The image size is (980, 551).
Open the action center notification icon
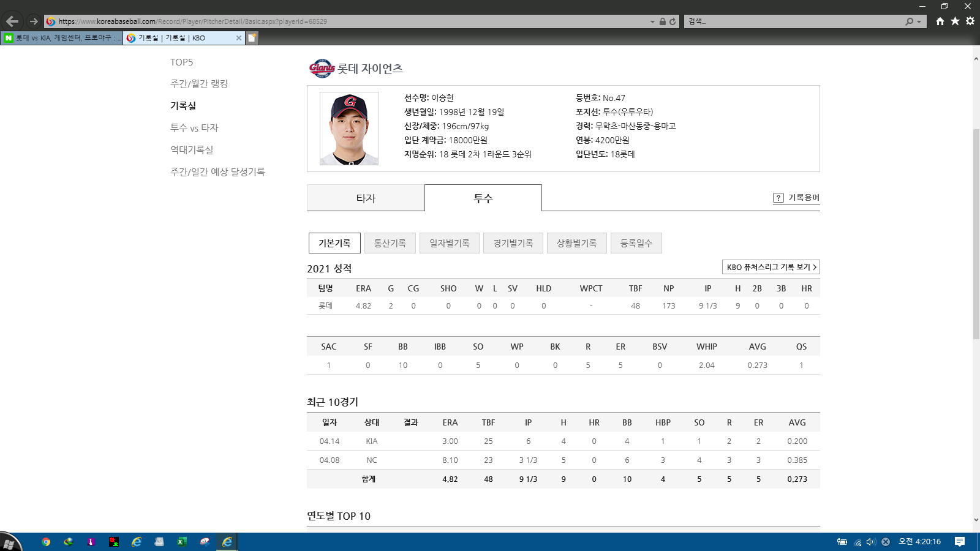point(960,542)
